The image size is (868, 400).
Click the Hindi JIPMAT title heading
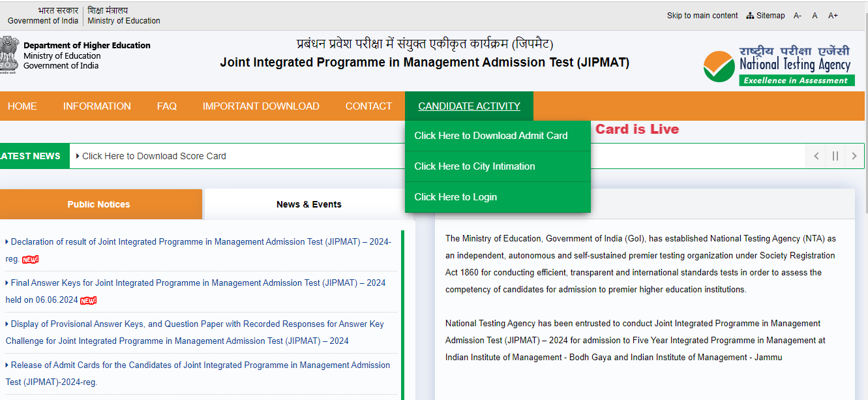click(425, 44)
